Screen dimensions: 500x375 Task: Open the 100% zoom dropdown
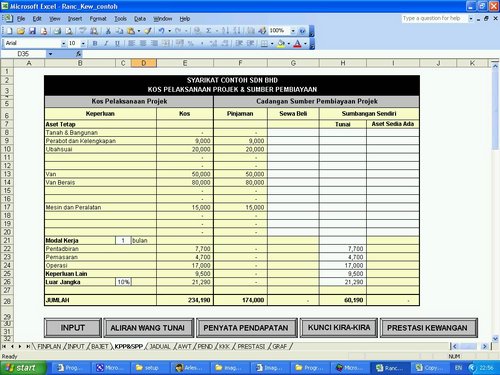pos(293,31)
